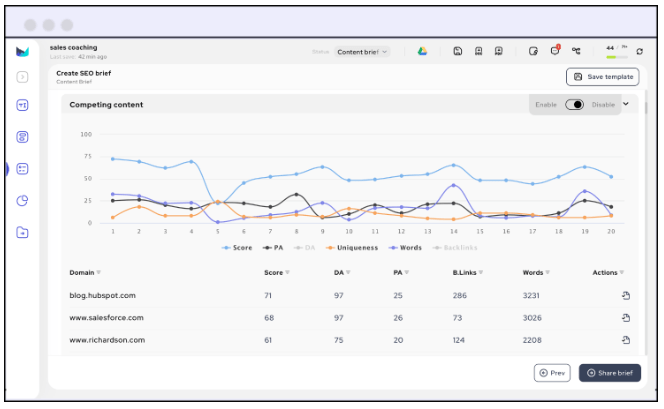Click hubspot Words value 3231
664x409 pixels.
531,296
